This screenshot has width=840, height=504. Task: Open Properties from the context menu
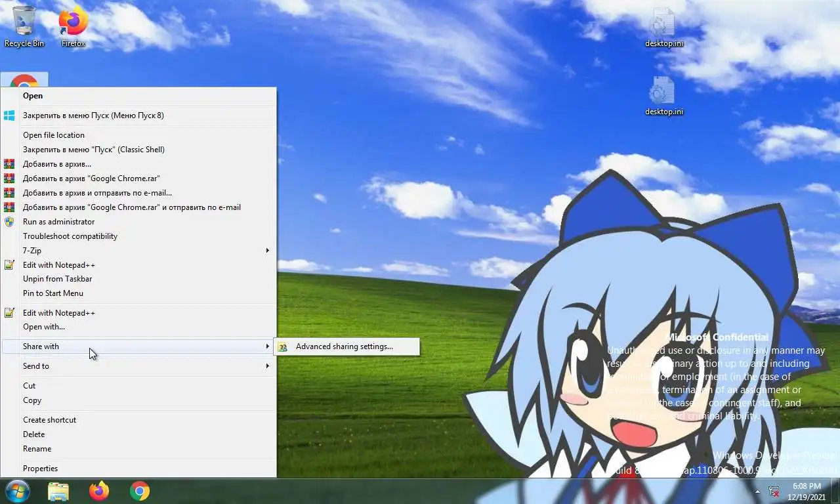tap(139, 469)
